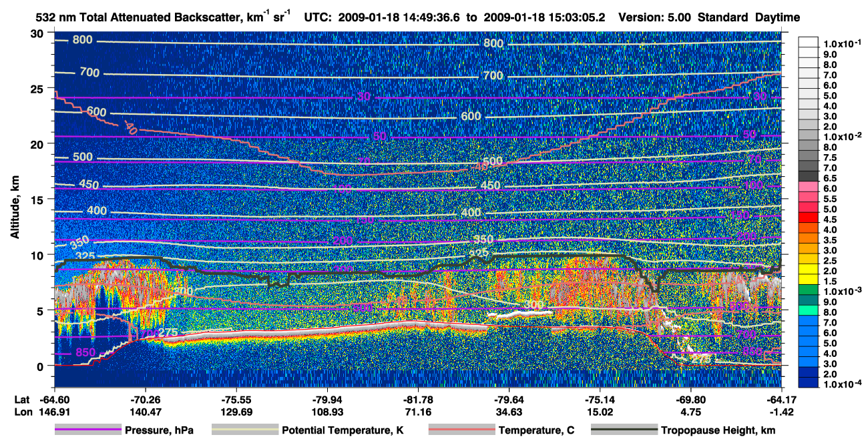Click latitude value '-75.55'

[x=236, y=400]
